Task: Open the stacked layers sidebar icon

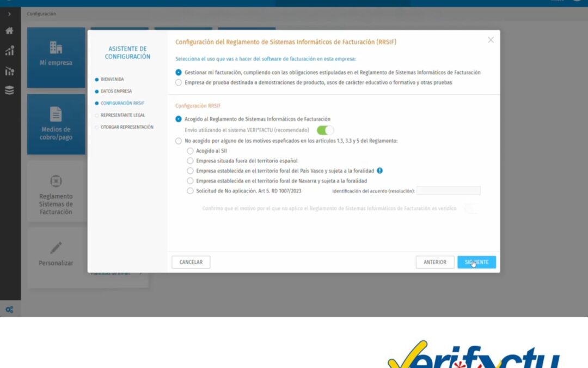Action: tap(9, 90)
